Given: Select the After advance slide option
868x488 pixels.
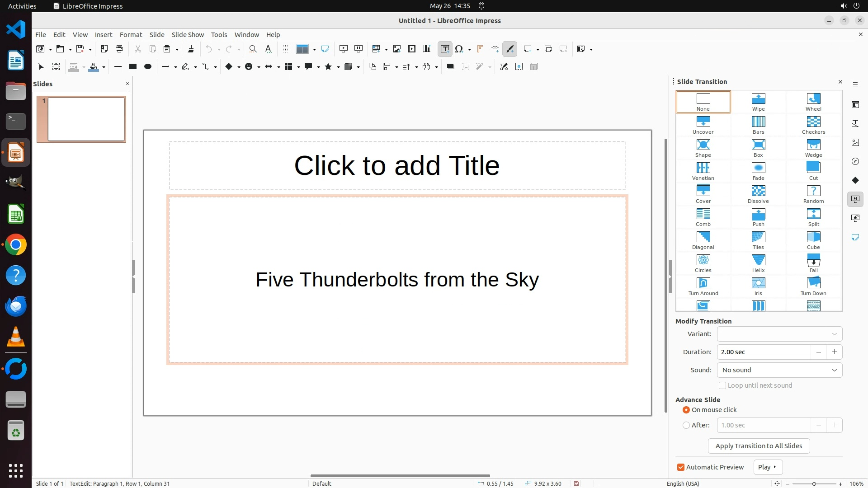Looking at the screenshot, I should click(686, 425).
